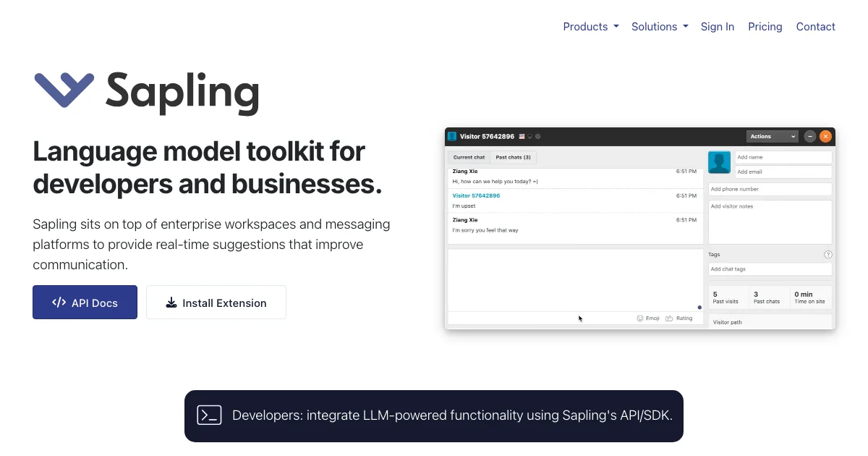The height and width of the screenshot is (456, 868).
Task: Close the visitor chat with the orange button
Action: (826, 136)
